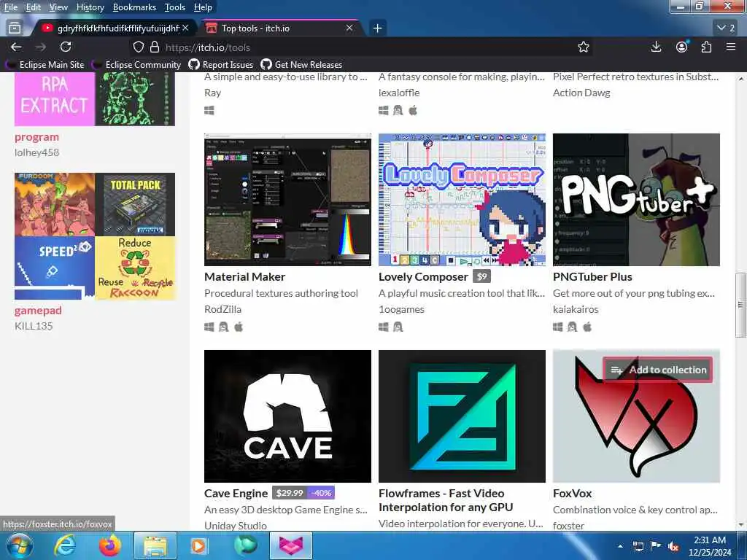Click Add to collection on FoxVox

(658, 370)
